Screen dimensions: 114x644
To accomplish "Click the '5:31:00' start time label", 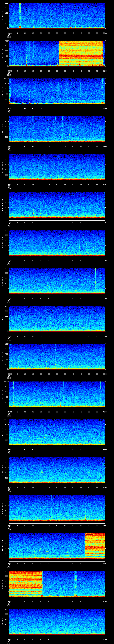I will [9, 109].
